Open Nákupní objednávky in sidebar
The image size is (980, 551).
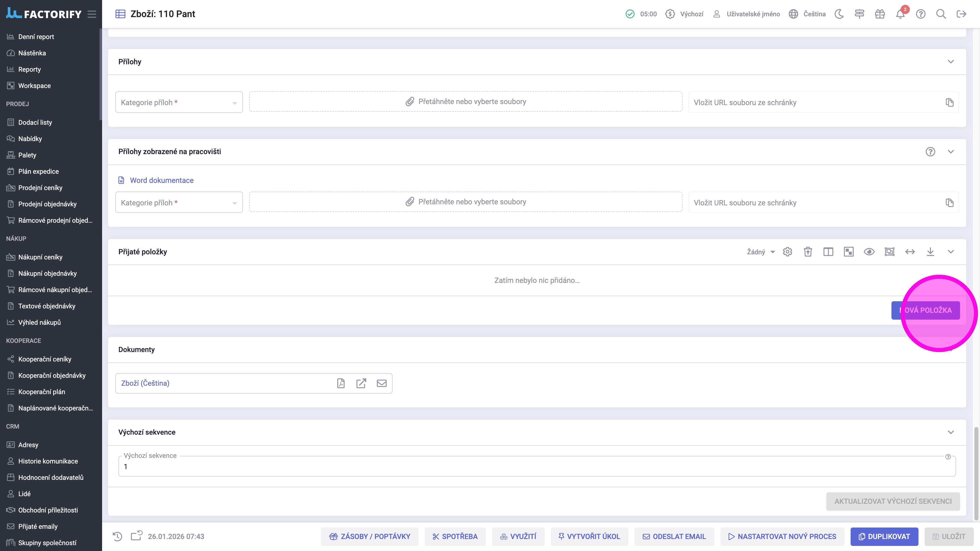click(x=47, y=273)
